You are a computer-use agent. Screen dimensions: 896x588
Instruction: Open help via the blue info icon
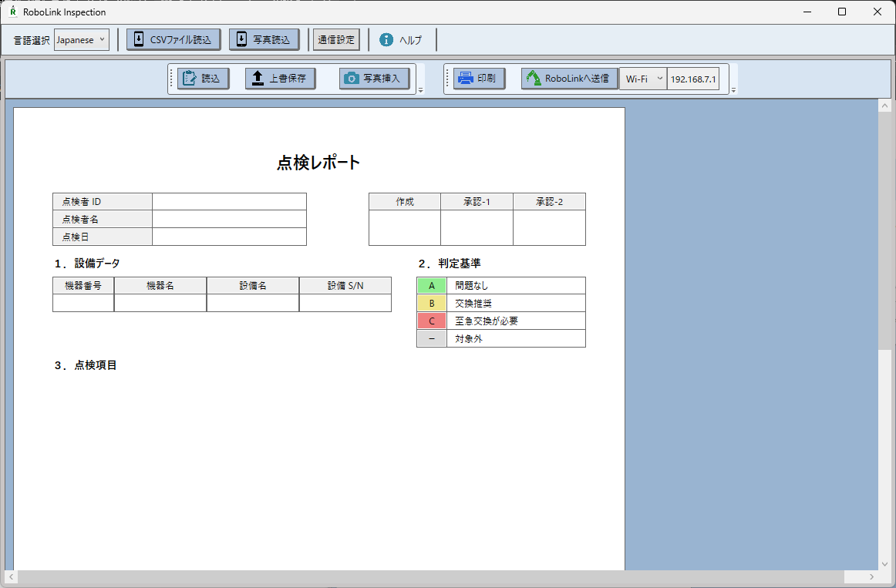click(x=387, y=39)
